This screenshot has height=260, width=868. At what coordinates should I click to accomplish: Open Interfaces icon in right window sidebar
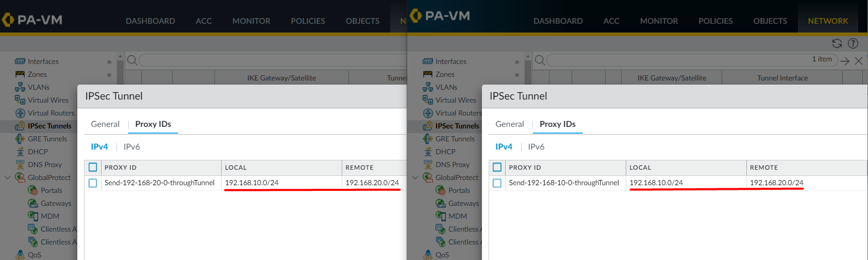[428, 61]
